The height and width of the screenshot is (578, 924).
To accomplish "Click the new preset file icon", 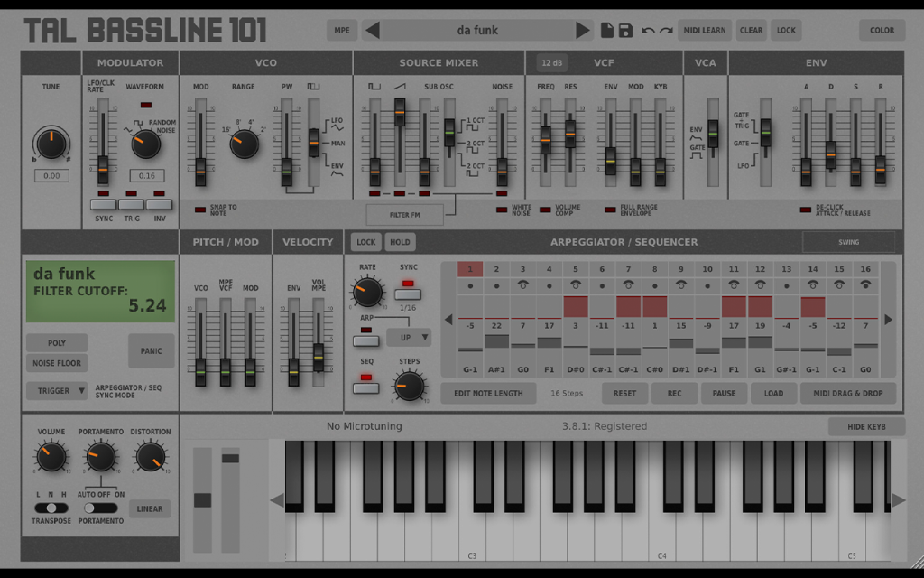I will tap(607, 30).
